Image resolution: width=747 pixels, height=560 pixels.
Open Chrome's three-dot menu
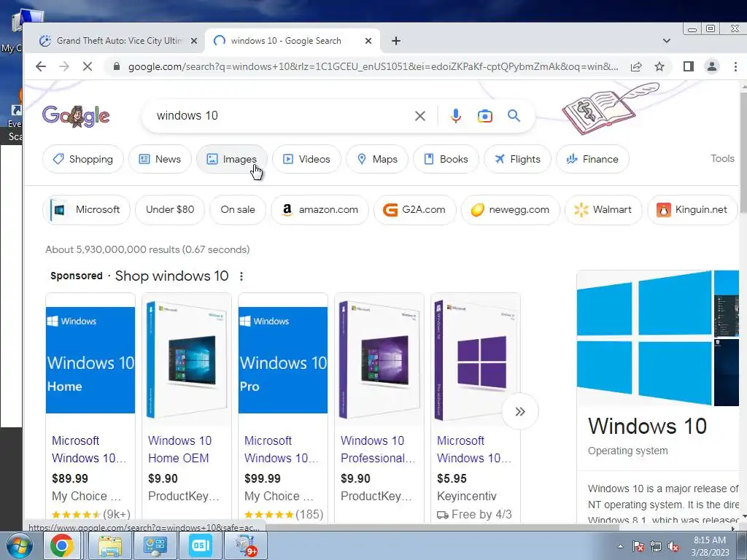click(x=735, y=66)
